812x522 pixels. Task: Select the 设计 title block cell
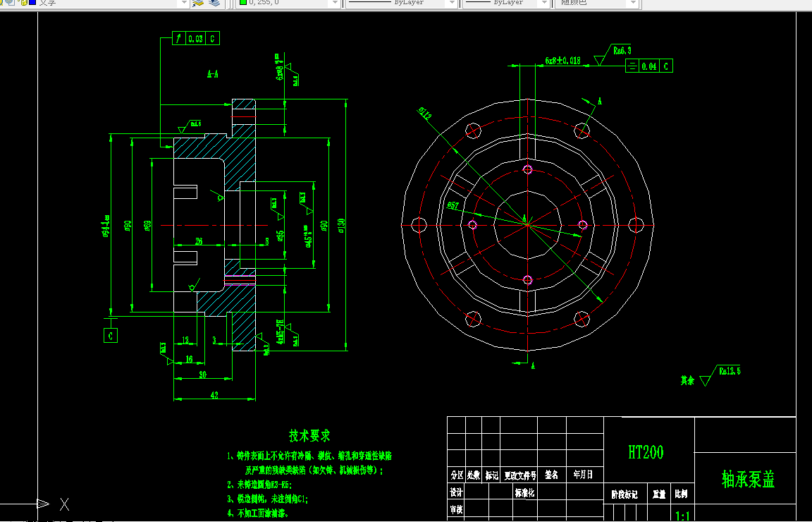click(x=456, y=492)
